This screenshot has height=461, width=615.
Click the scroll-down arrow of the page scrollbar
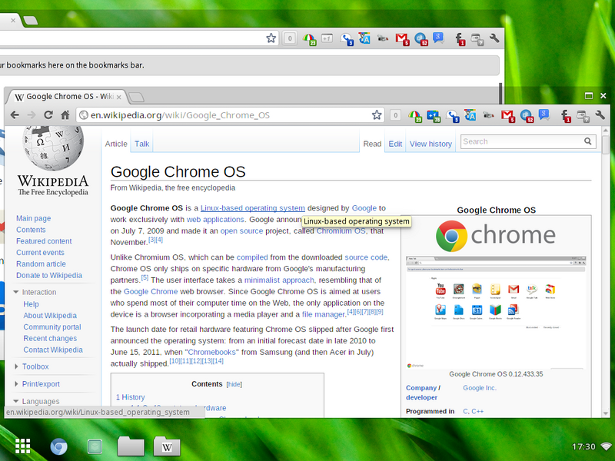click(605, 414)
